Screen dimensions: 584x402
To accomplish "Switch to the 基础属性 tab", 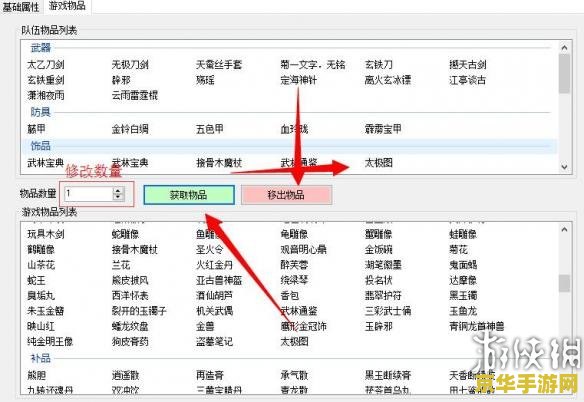I will 21,7.
